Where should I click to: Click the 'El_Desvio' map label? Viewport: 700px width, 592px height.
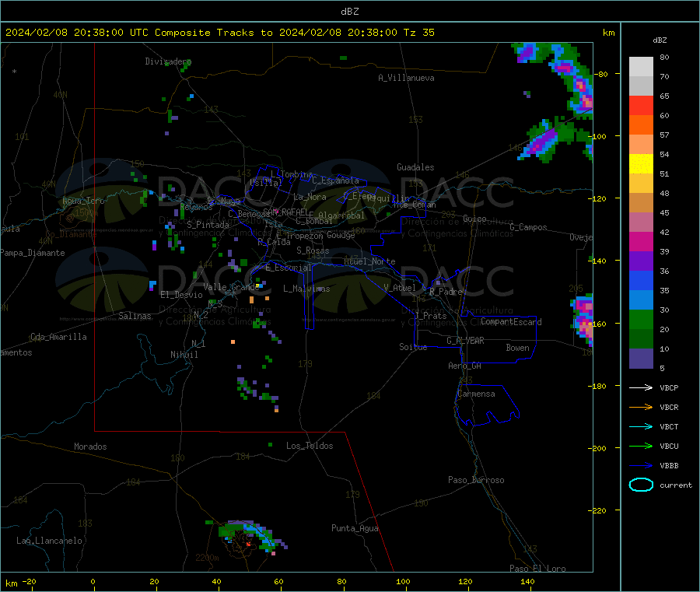181,295
